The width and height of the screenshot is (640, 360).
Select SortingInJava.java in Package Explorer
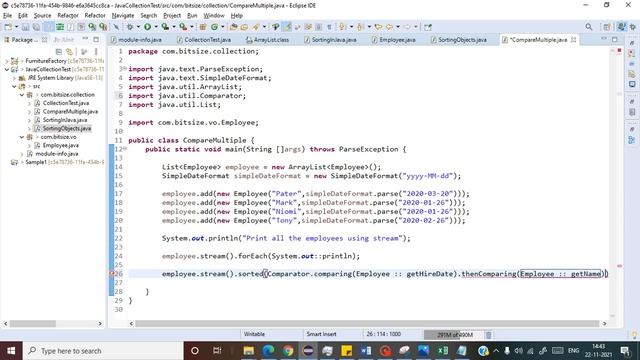click(65, 120)
